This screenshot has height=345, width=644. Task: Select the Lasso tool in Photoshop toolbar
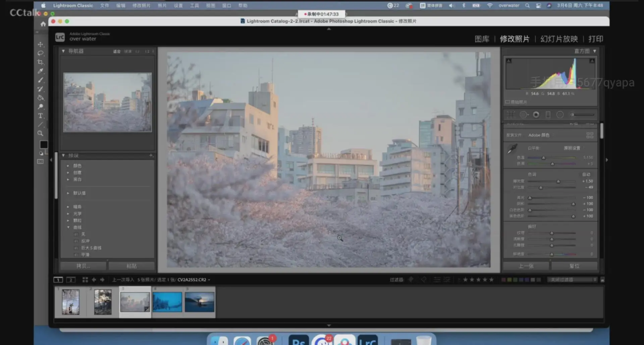pyautogui.click(x=41, y=53)
